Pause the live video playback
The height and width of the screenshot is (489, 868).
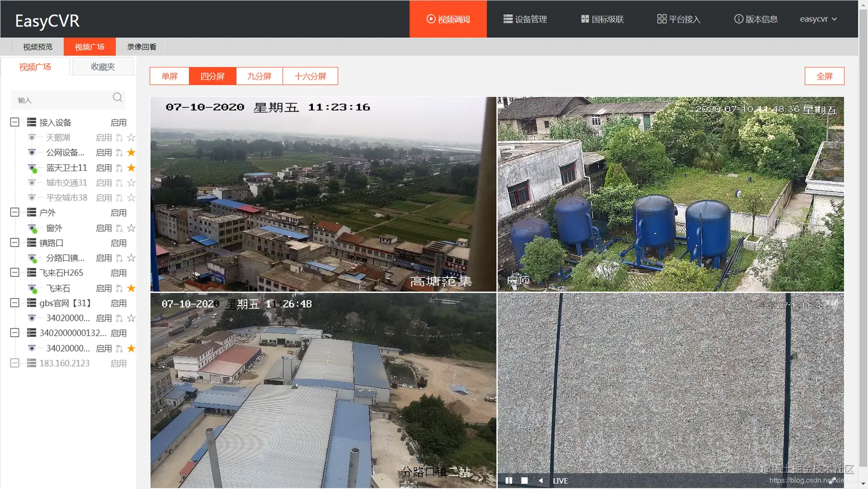[509, 480]
